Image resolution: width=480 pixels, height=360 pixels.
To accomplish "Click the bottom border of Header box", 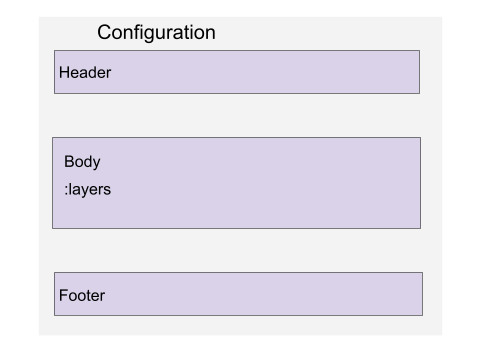I will (237, 93).
